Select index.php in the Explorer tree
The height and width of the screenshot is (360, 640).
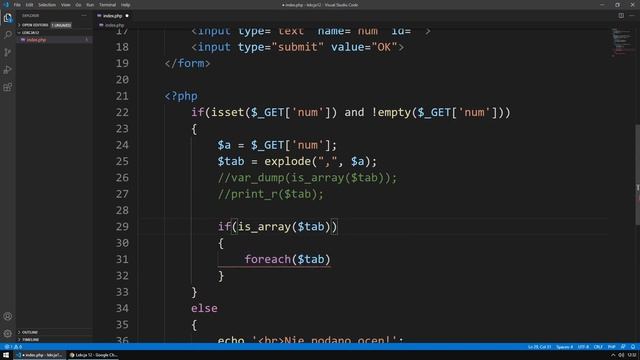(54, 40)
